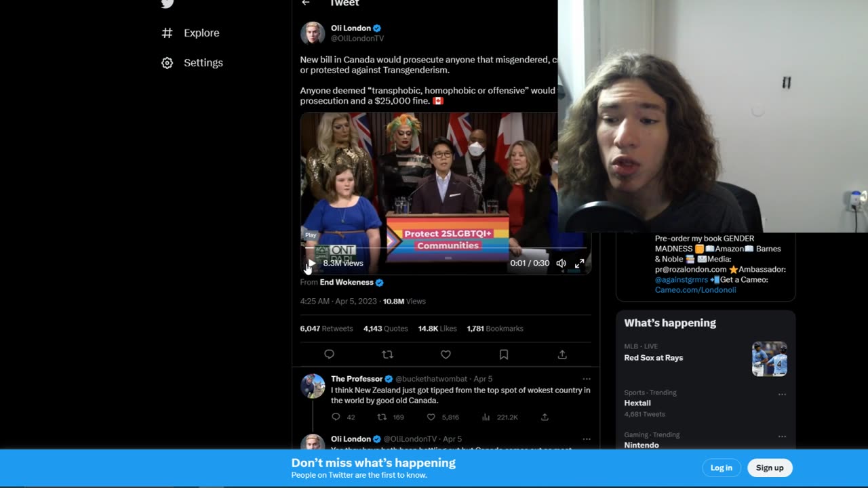
Task: Open the tweet timestamp Apr 5, 2023
Action: pyautogui.click(x=339, y=301)
